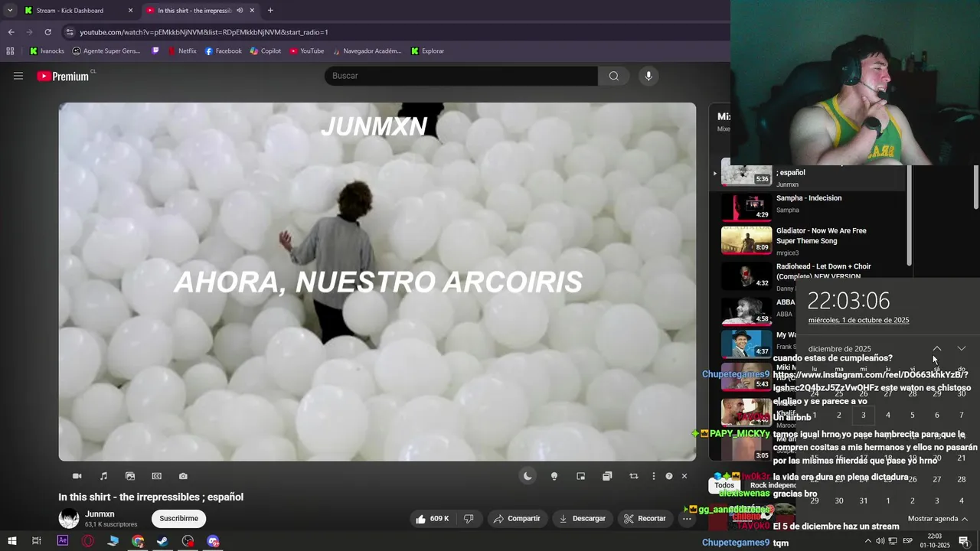The width and height of the screenshot is (980, 551).
Task: Open the Compartir share dialog
Action: tap(517, 518)
